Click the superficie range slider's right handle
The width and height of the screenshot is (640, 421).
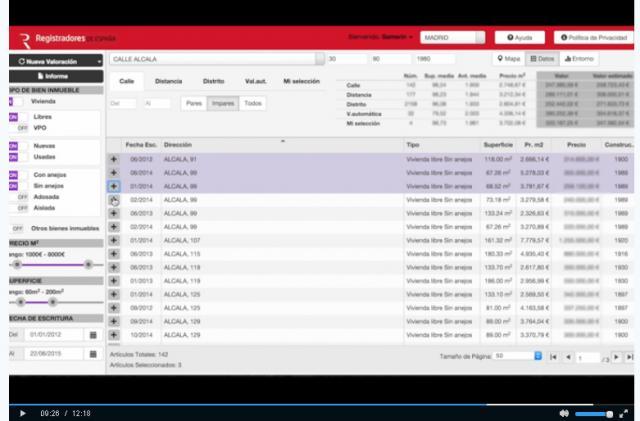pos(53,302)
